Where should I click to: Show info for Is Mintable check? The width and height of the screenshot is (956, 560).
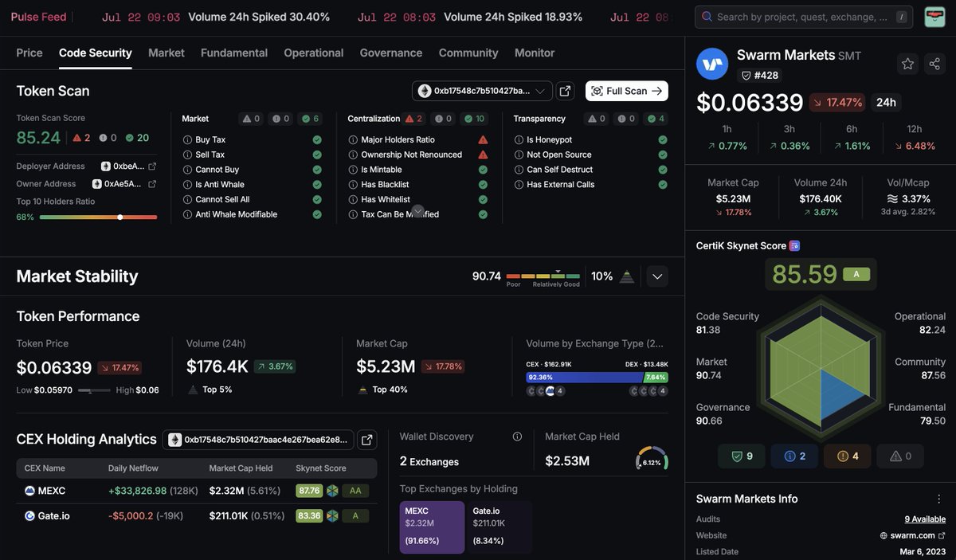[x=353, y=170]
